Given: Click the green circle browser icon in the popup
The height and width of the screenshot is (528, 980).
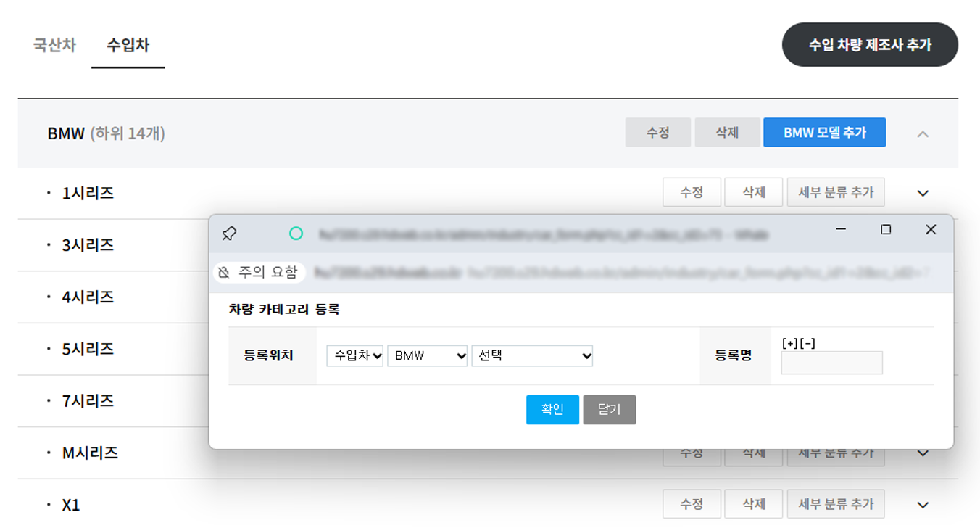Looking at the screenshot, I should (296, 234).
